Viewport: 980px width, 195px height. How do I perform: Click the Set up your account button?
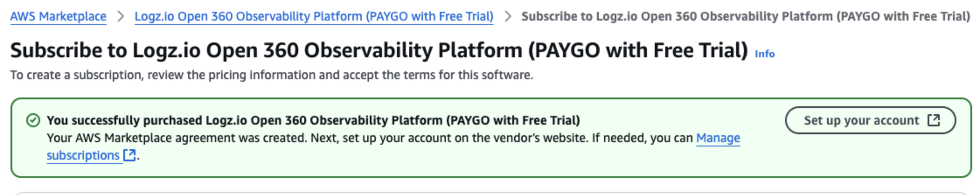pos(870,120)
